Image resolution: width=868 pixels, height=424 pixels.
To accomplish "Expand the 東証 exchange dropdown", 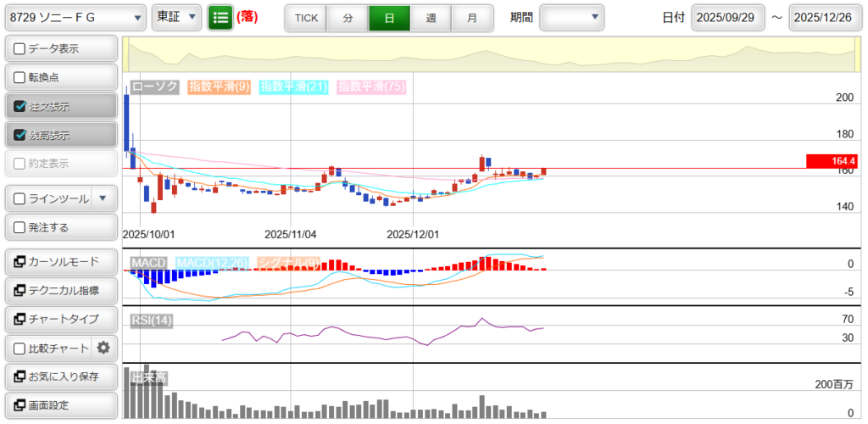I will pos(176,17).
